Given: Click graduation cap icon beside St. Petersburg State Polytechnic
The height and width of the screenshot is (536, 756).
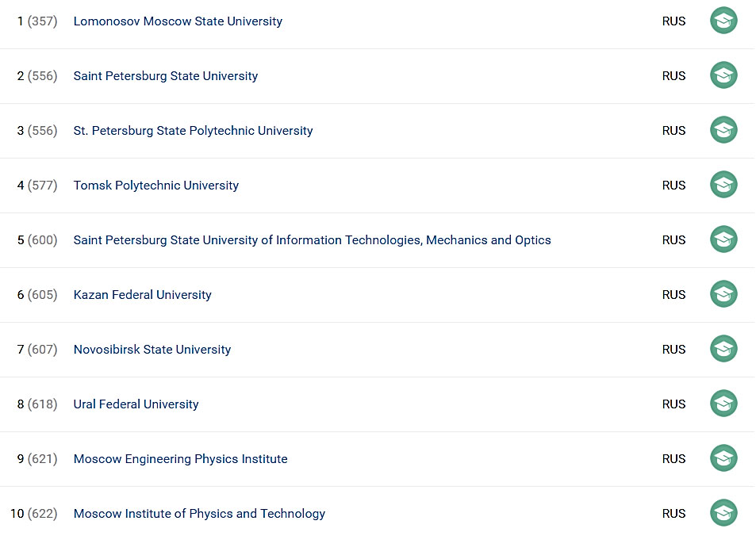Looking at the screenshot, I should pos(723,130).
